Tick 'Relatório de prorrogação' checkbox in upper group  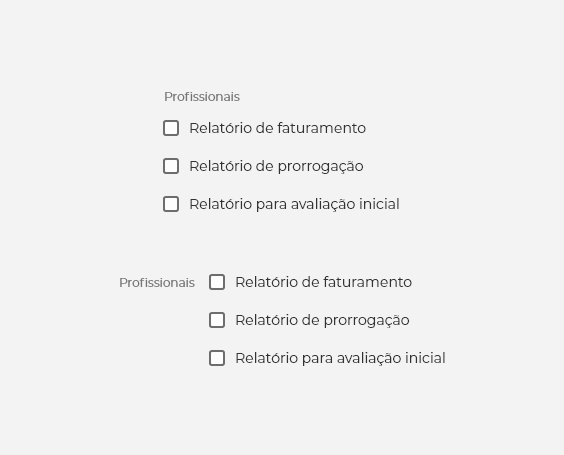[x=171, y=166]
